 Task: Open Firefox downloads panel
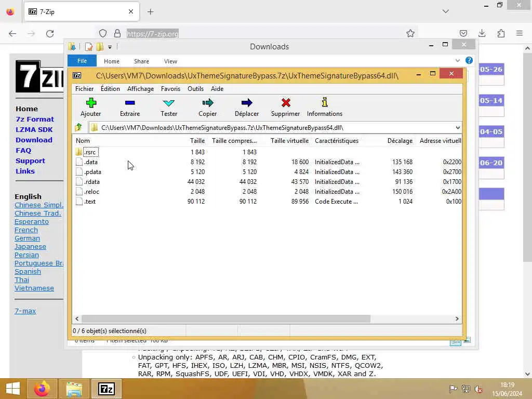click(482, 33)
